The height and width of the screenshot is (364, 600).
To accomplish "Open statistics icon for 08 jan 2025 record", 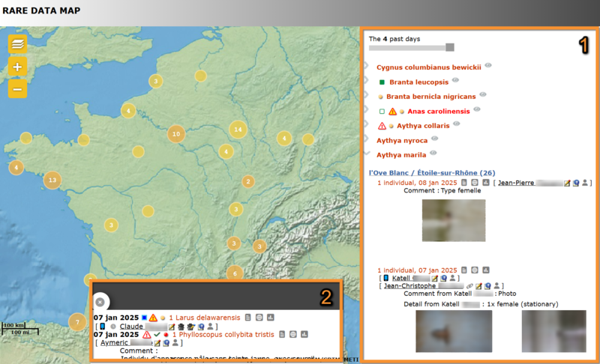I will pos(486,183).
